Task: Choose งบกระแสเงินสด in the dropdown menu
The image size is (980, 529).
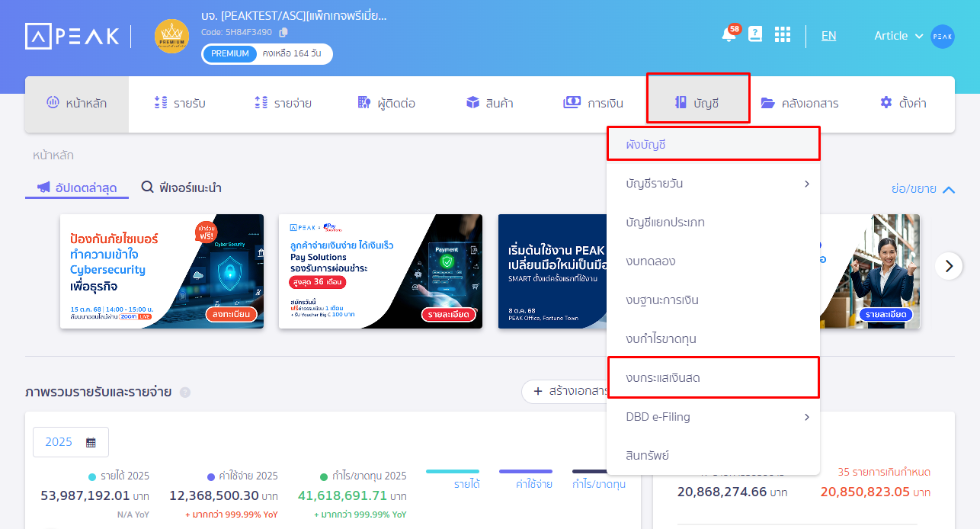Action: click(x=713, y=378)
